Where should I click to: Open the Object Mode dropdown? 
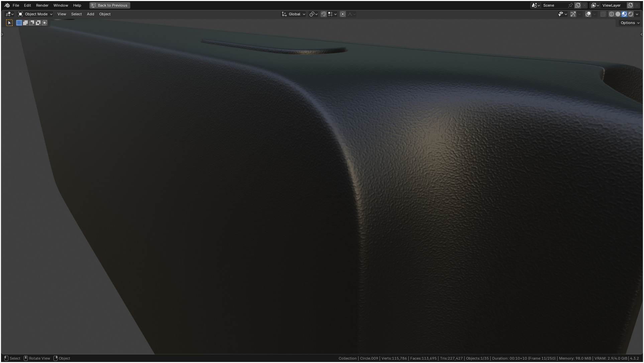(x=35, y=14)
